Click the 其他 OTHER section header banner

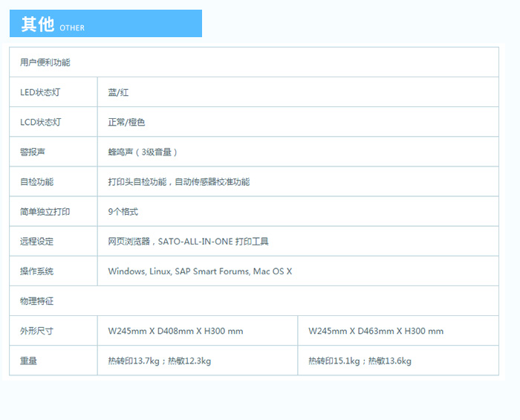(x=105, y=24)
